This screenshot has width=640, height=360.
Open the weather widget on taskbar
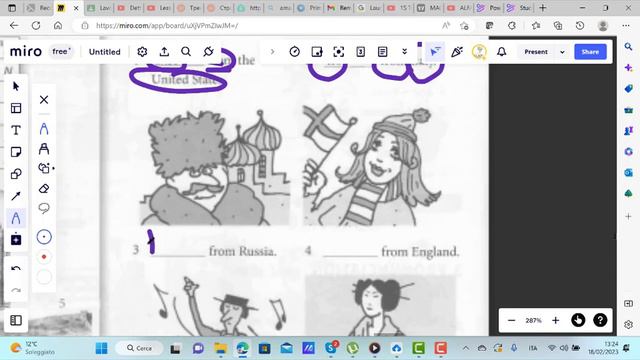33,348
